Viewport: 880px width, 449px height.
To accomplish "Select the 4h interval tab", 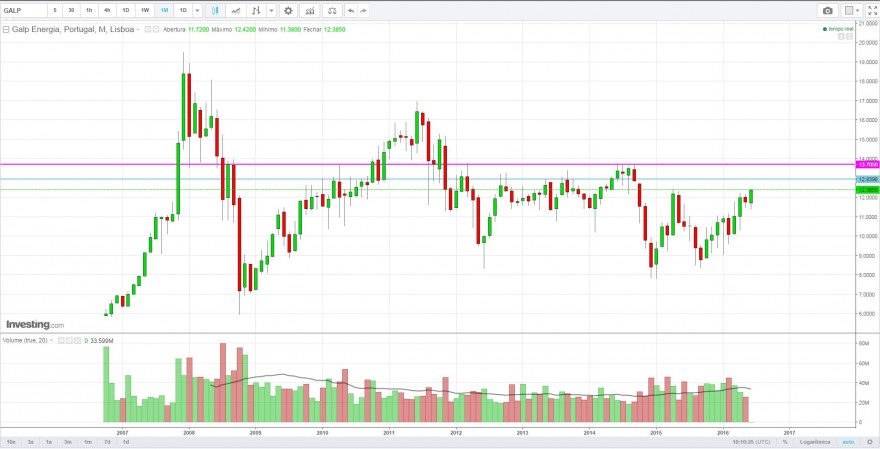I will click(107, 11).
